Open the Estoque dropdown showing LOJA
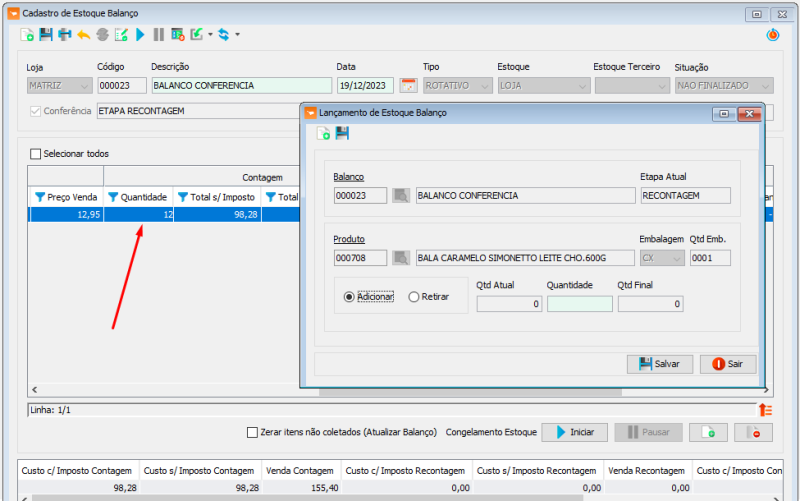This screenshot has height=501, width=800. 544,85
